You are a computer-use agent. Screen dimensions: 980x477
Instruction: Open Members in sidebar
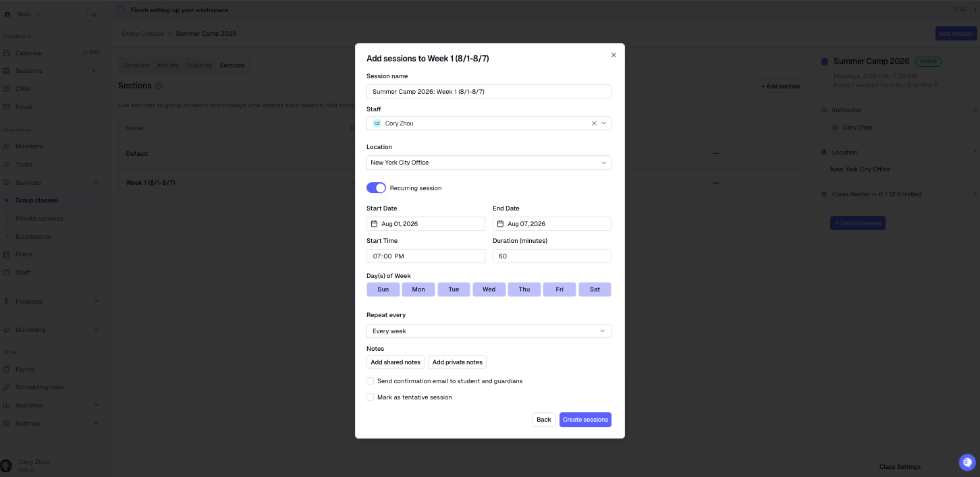tap(29, 146)
